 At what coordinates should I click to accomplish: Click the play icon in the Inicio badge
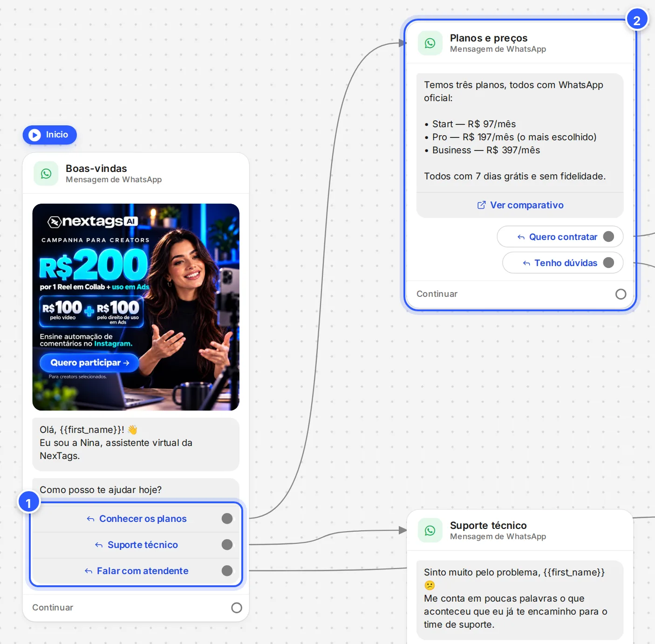(x=34, y=135)
